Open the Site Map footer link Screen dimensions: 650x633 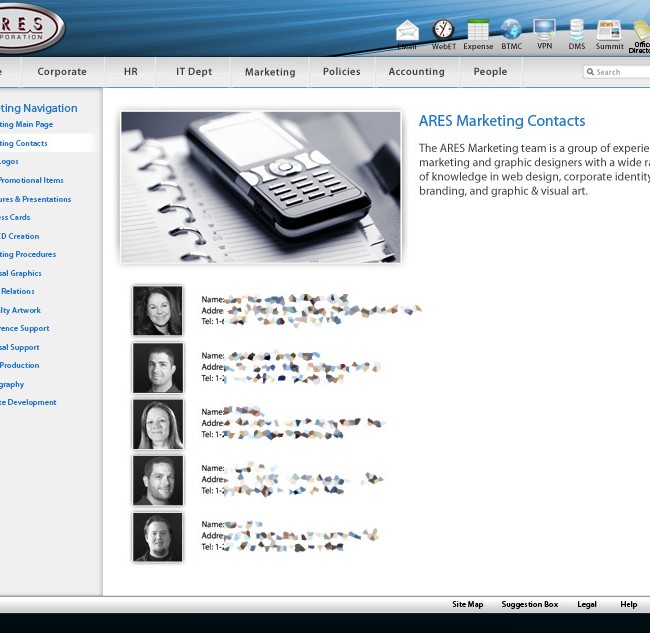point(468,604)
